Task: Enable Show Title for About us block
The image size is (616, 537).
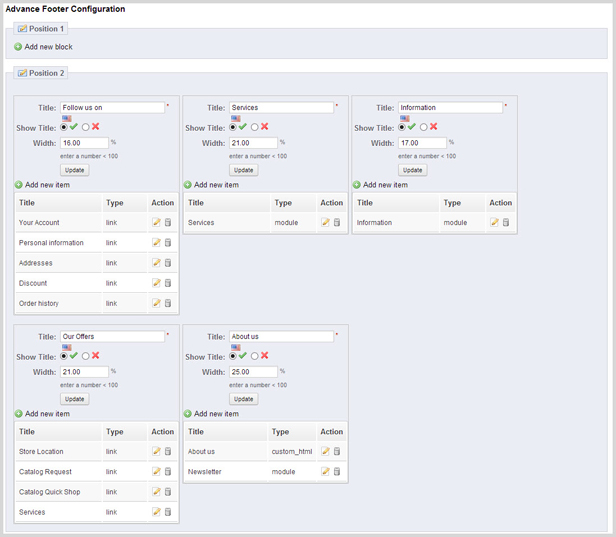Action: click(x=233, y=356)
